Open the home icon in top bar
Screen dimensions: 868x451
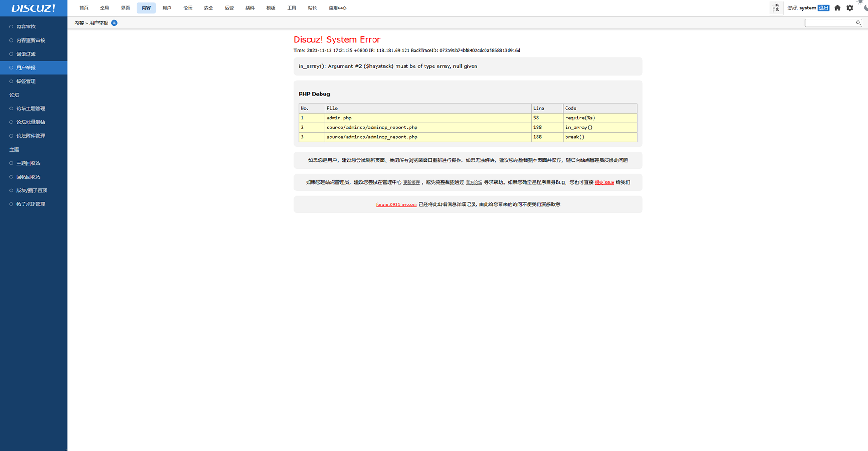[837, 8]
